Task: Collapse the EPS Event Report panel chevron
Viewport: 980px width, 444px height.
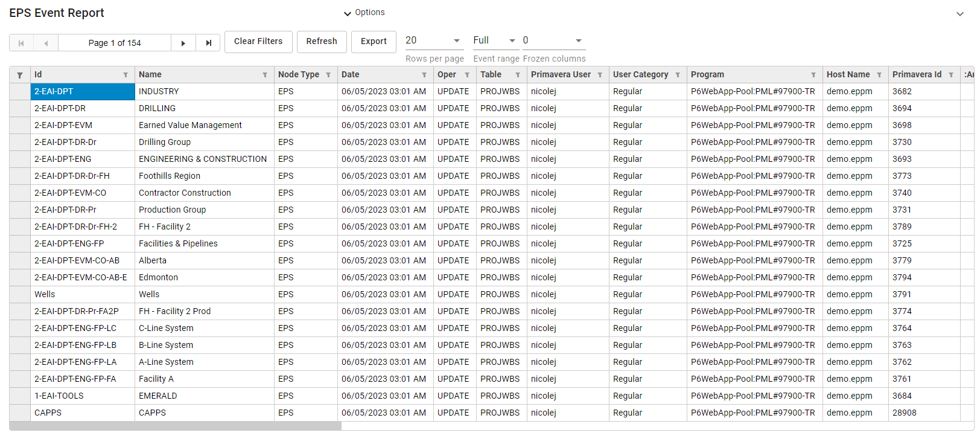Action: (959, 14)
